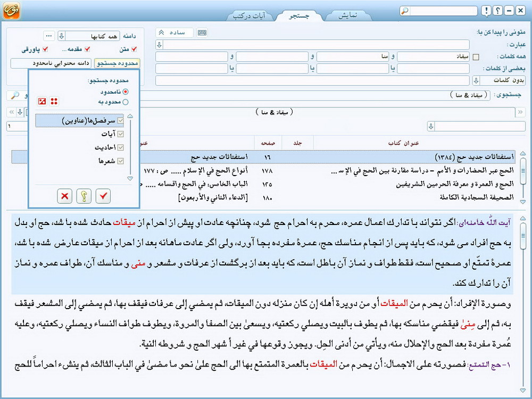Toggle the checkbox next to 'همه کلمات'
Image resolution: width=532 pixels, height=399 pixels.
[x=476, y=57]
